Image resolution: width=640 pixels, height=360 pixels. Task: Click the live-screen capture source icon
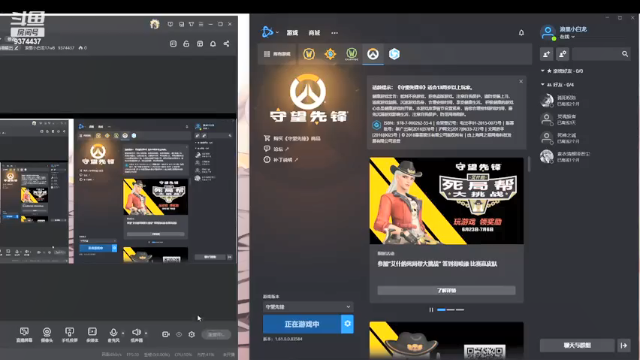(x=24, y=335)
